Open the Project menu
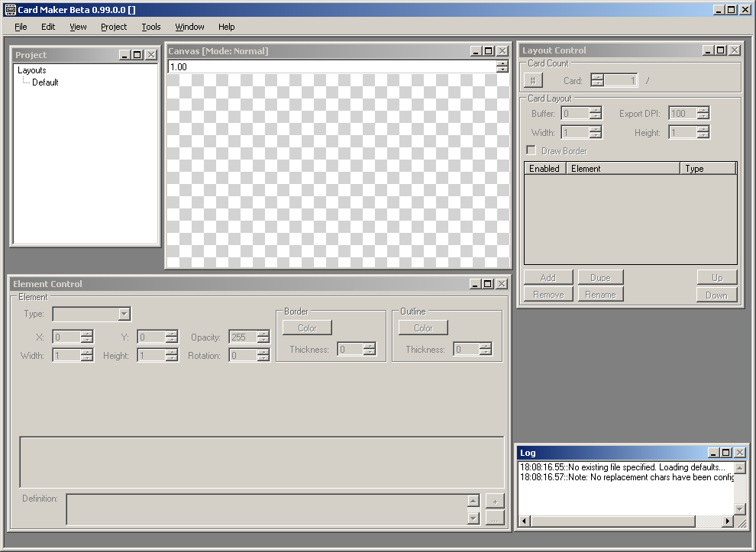Viewport: 756px width, 552px height. (114, 27)
